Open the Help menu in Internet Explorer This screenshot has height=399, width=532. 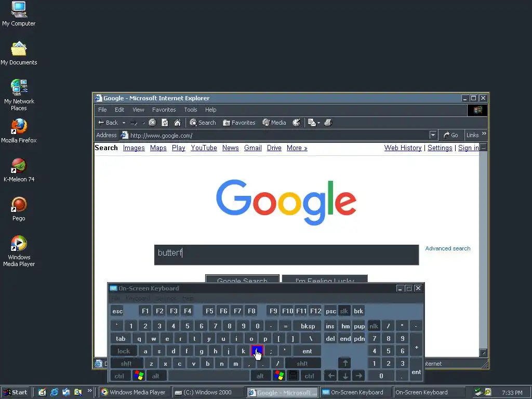(211, 110)
